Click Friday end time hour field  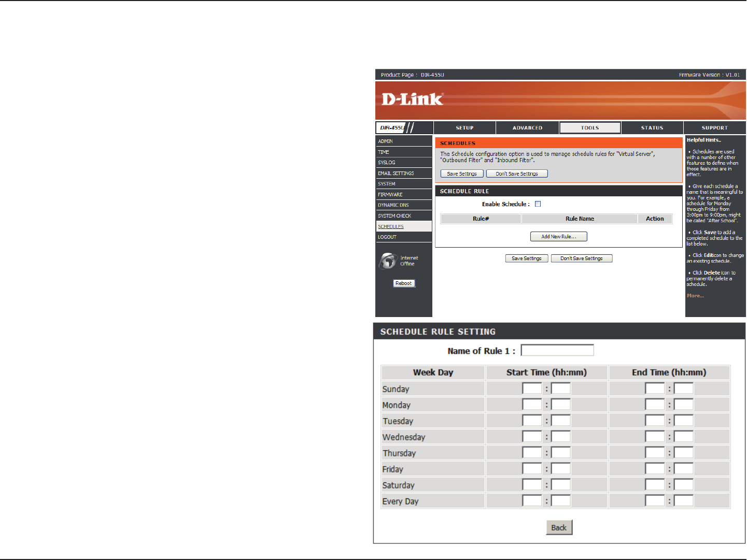(x=655, y=469)
